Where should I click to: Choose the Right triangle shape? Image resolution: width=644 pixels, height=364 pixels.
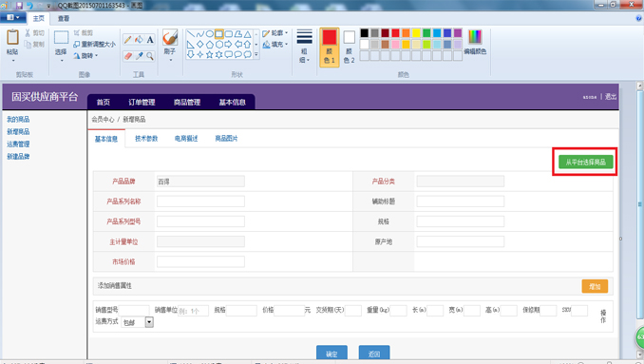click(191, 44)
